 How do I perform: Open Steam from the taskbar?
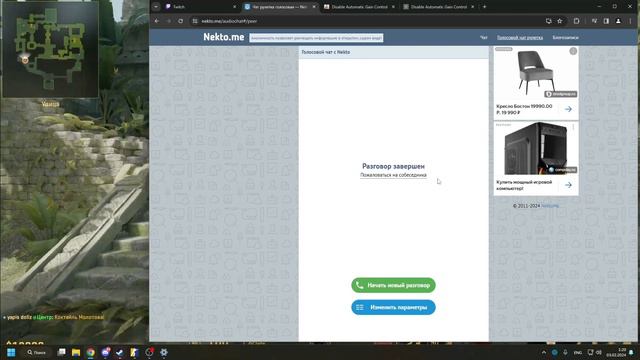click(x=119, y=352)
